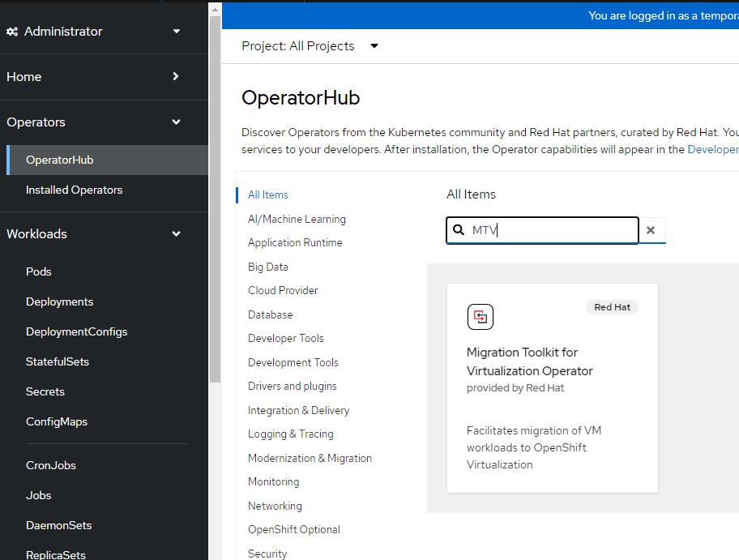Filter by Application Runtime category

295,243
